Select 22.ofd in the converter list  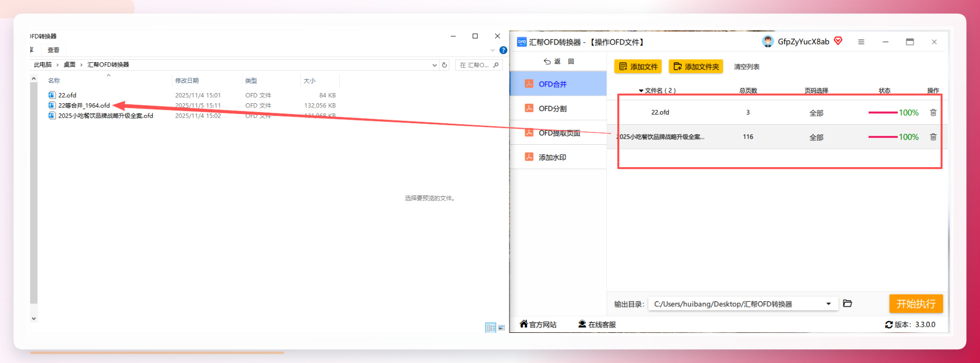(660, 112)
